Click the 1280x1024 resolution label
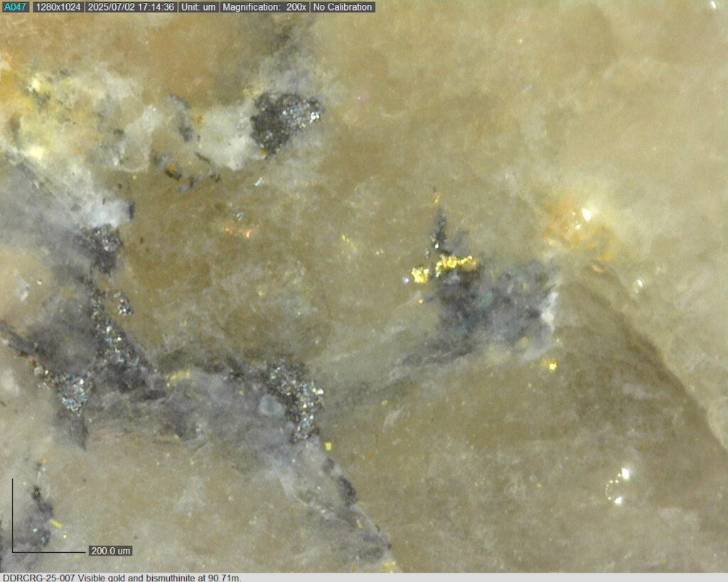 [58, 7]
